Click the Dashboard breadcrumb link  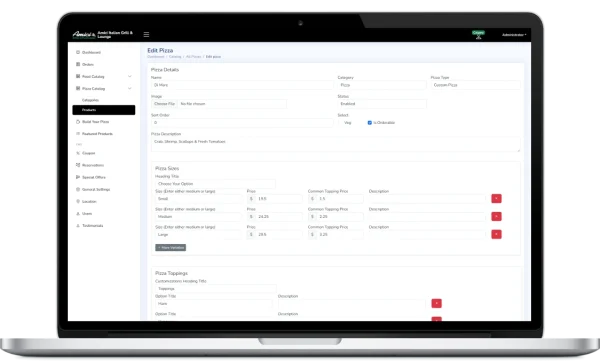pyautogui.click(x=156, y=57)
